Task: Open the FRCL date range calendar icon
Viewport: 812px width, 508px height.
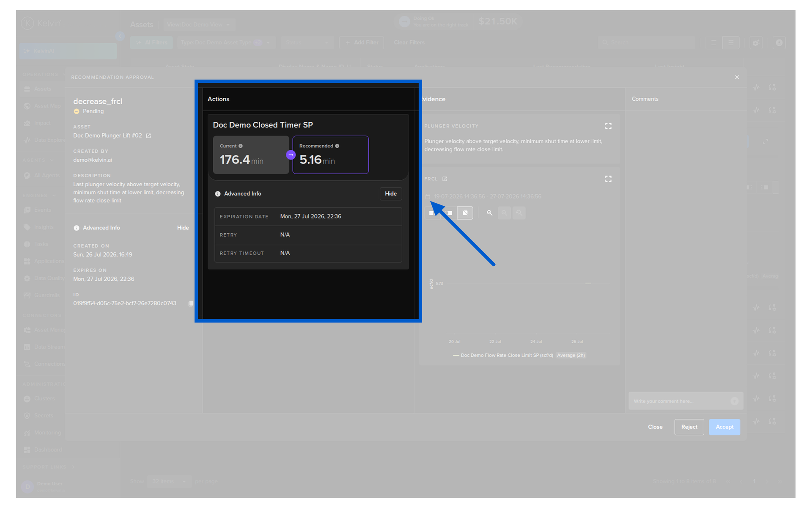Action: click(428, 197)
